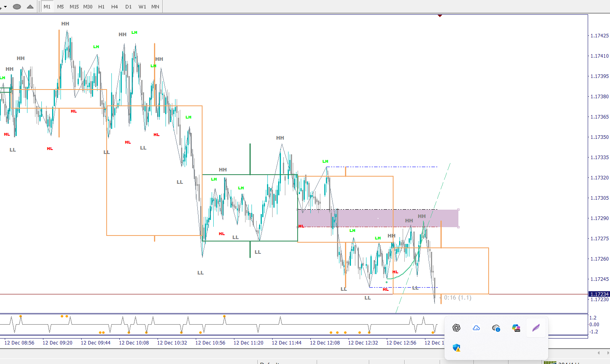
Task: Switch chart to W1 weekly timeframe
Action: tap(142, 7)
